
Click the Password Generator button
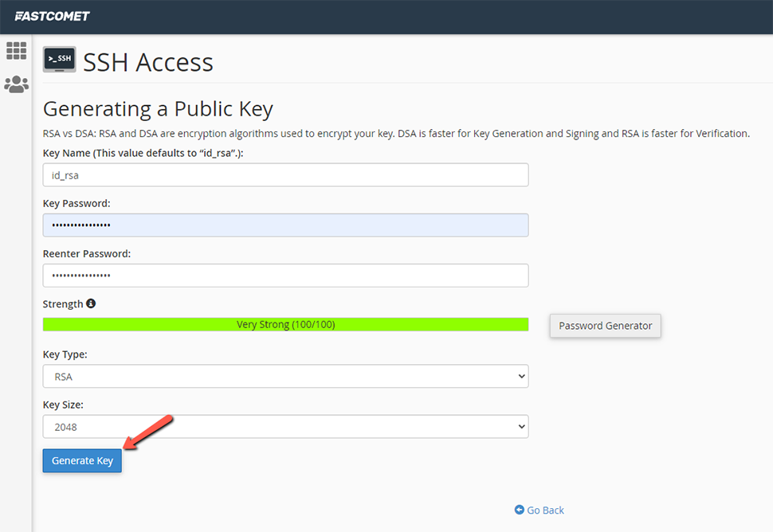pyautogui.click(x=606, y=326)
